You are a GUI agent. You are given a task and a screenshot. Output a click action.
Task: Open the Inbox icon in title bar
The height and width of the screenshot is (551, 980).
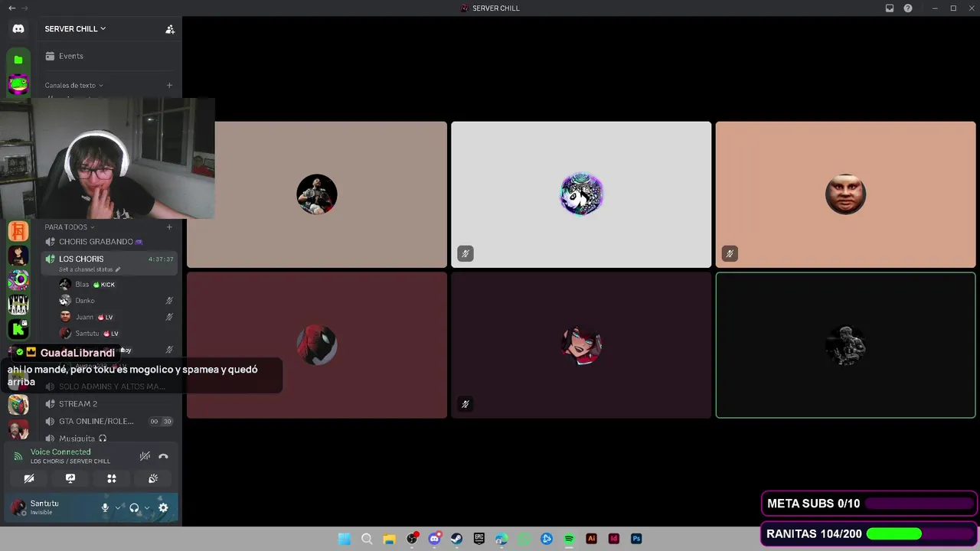890,8
